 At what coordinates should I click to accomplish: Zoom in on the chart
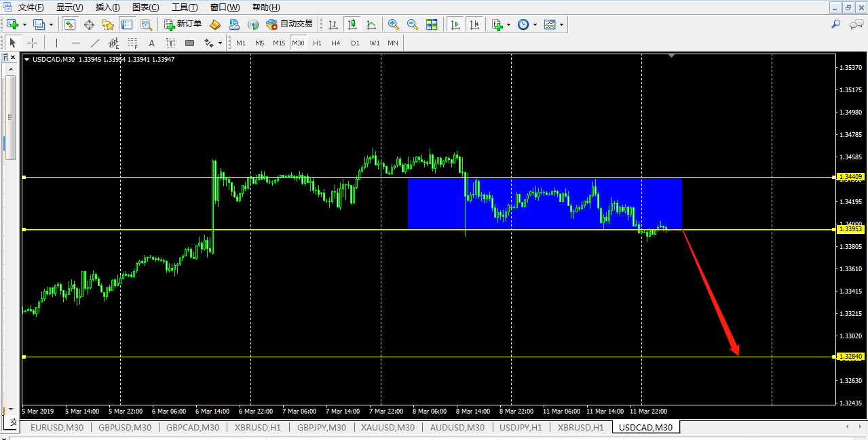pyautogui.click(x=393, y=24)
